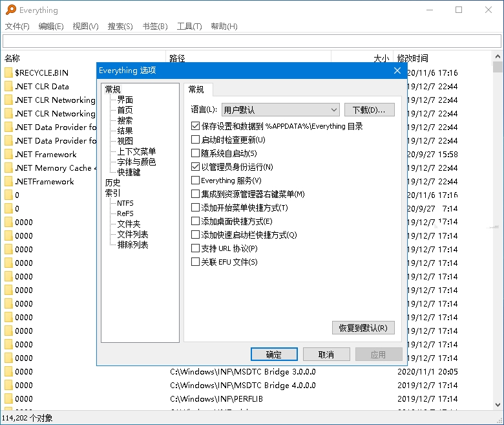This screenshot has width=504, height=425.
Task: Enable 添加快速启动栏快捷方式 checkbox
Action: click(x=195, y=235)
